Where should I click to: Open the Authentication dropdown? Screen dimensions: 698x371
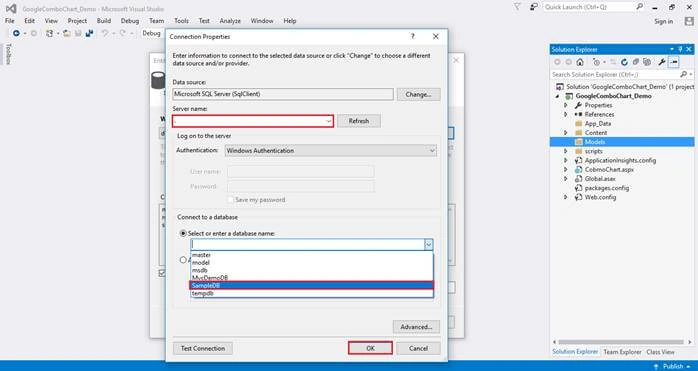[331, 151]
